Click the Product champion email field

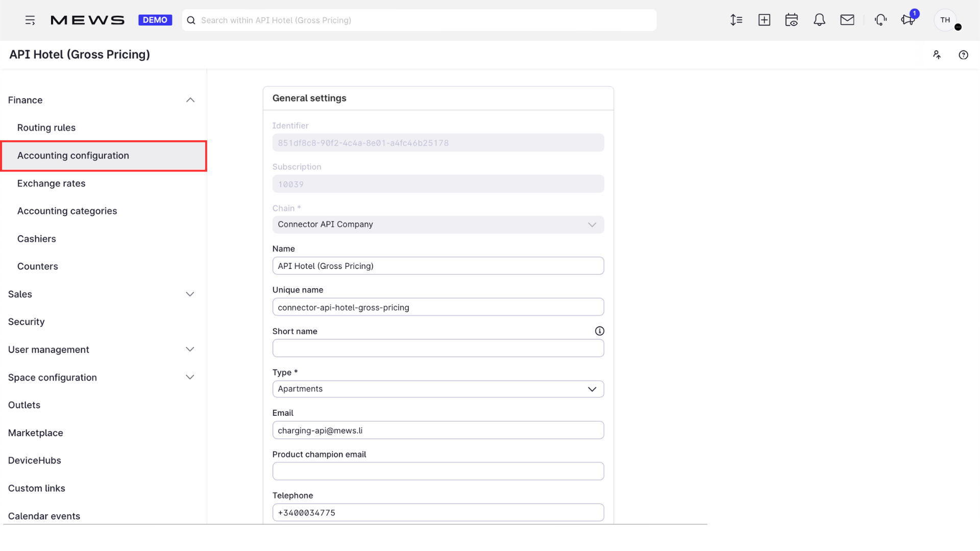pos(438,471)
